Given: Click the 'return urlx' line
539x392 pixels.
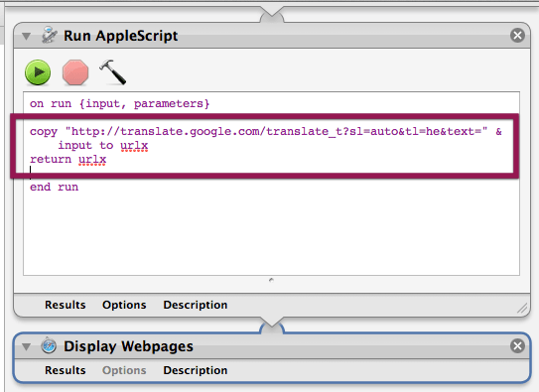Looking at the screenshot, I should tap(68, 160).
